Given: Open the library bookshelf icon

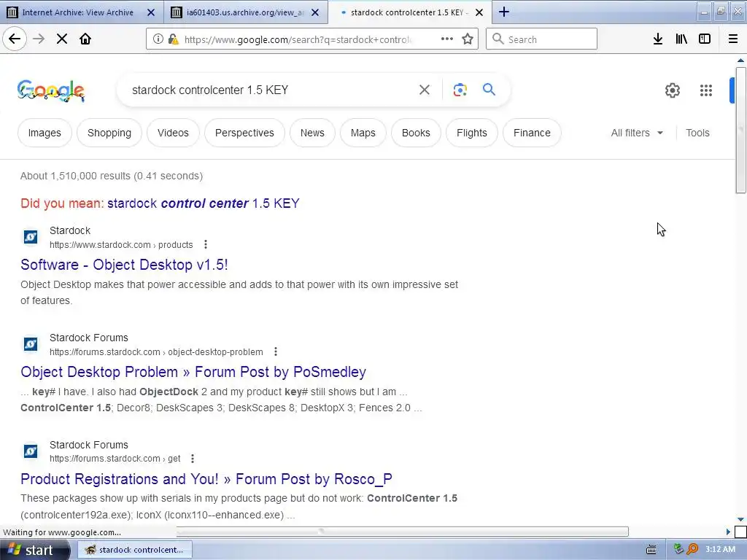Looking at the screenshot, I should [x=681, y=39].
